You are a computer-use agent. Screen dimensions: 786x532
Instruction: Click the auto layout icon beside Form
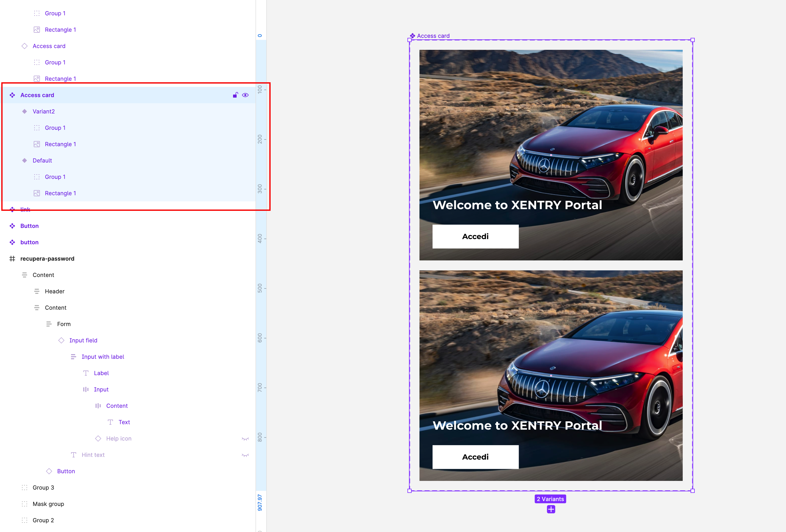[49, 324]
